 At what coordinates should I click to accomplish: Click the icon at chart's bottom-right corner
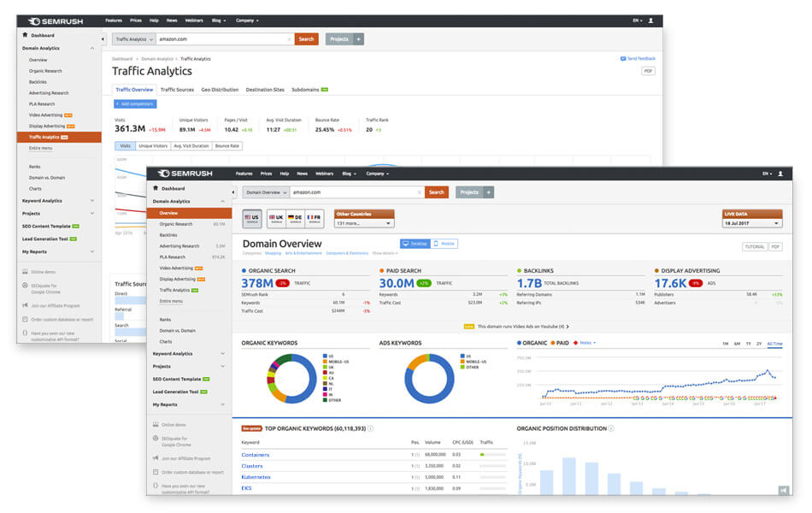point(784,490)
